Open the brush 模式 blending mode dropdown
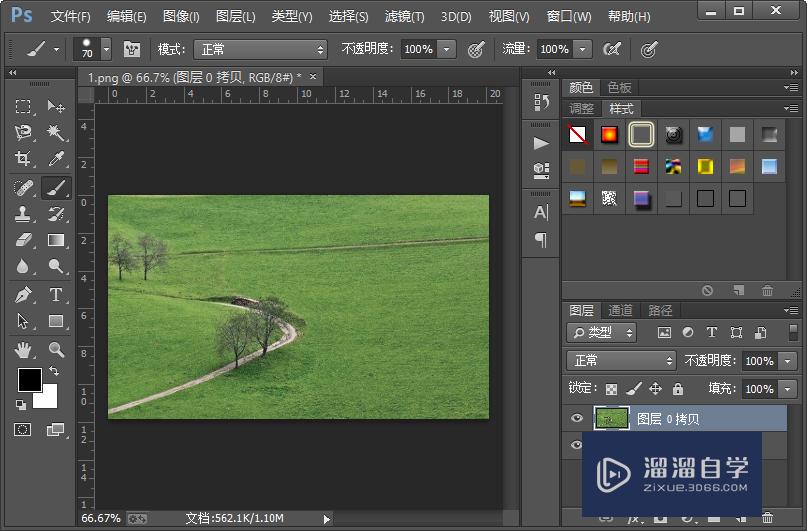Image resolution: width=807 pixels, height=531 pixels. (262, 49)
